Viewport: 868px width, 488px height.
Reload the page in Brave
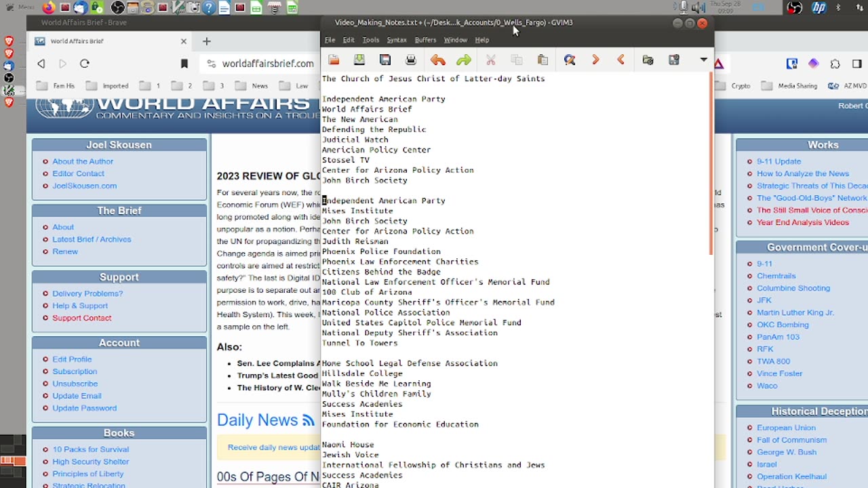85,64
